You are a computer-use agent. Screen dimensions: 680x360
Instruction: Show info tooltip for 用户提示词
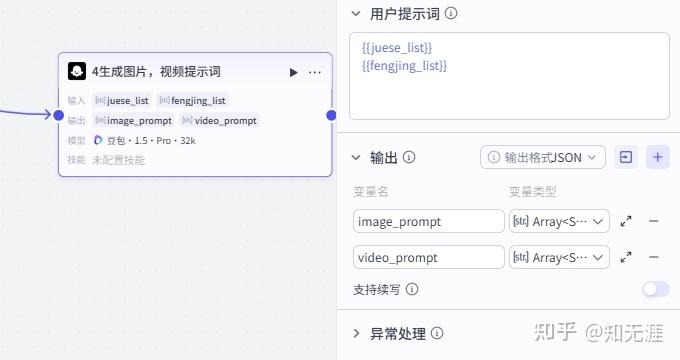451,13
